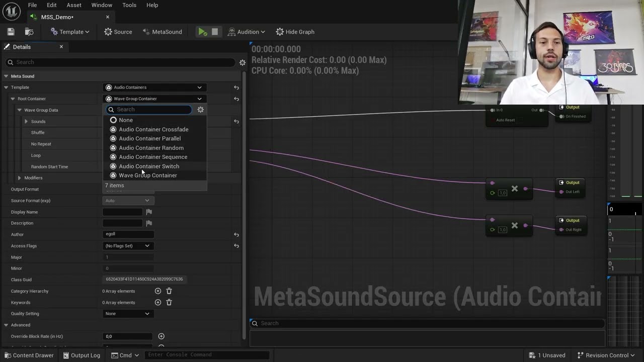
Task: Collapse the Wave Group Data row
Action: pos(19,110)
